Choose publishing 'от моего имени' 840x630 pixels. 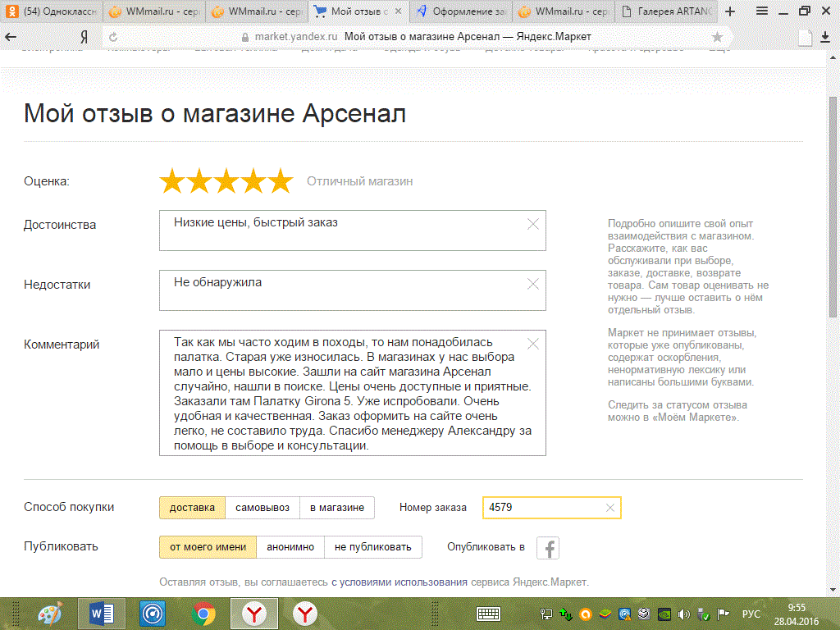coord(208,547)
